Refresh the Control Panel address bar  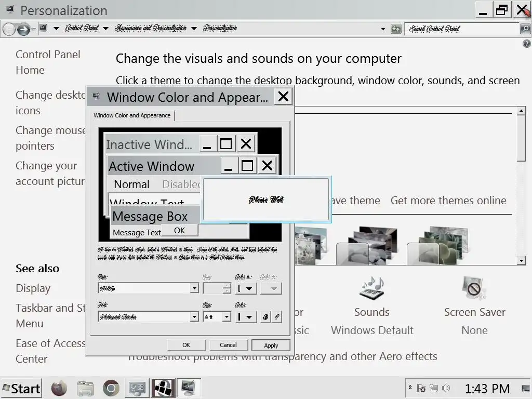click(x=396, y=29)
